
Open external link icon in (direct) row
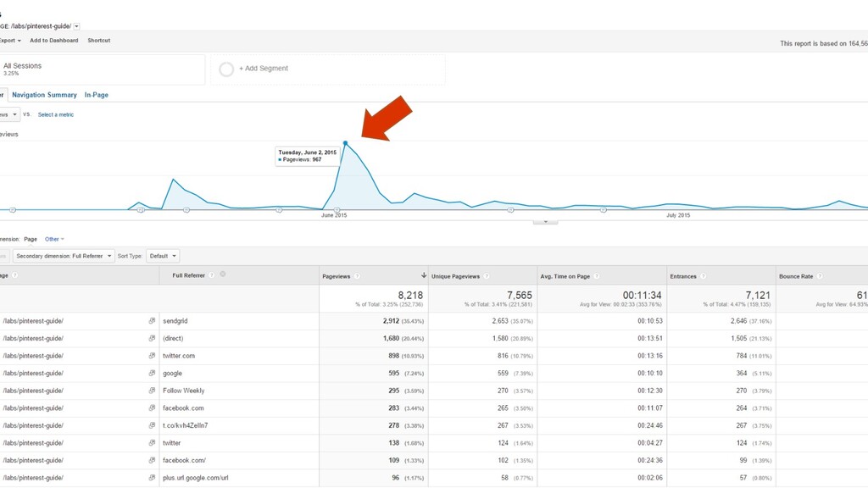pos(152,338)
